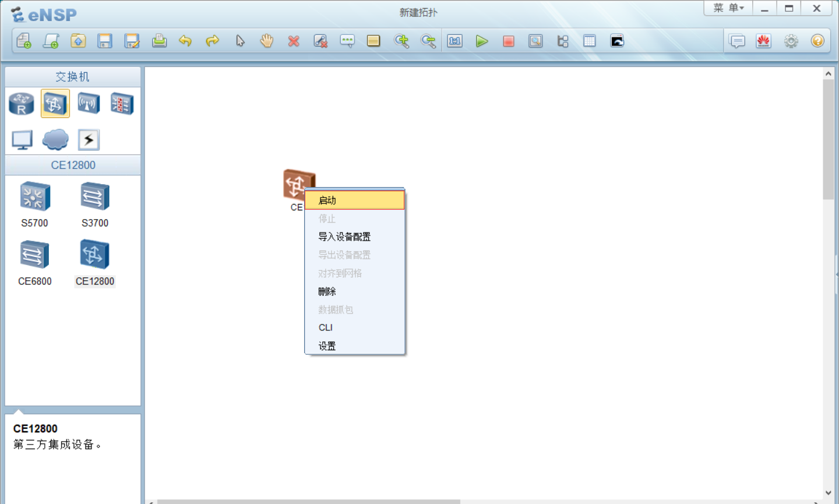The width and height of the screenshot is (839, 504).
Task: Choose CLI in the context menu
Action: 354,327
